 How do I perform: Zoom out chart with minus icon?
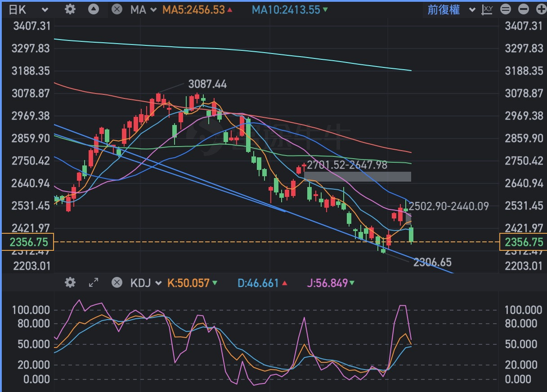[523, 9]
